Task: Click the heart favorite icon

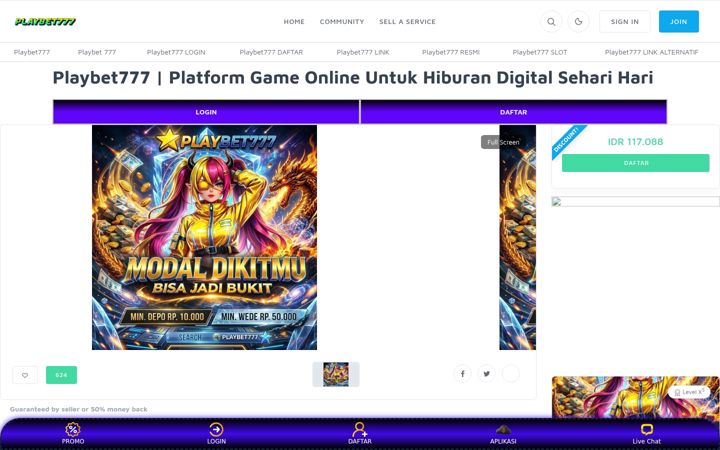Action: [25, 375]
